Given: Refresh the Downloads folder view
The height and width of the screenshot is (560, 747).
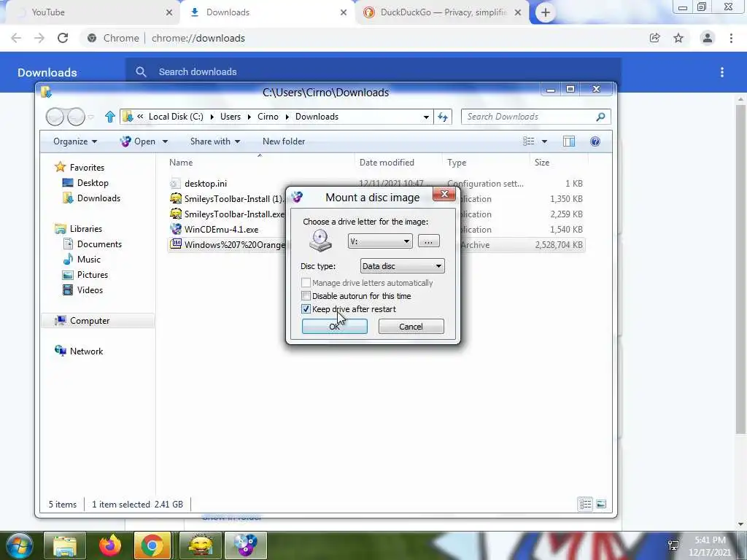Looking at the screenshot, I should [443, 117].
